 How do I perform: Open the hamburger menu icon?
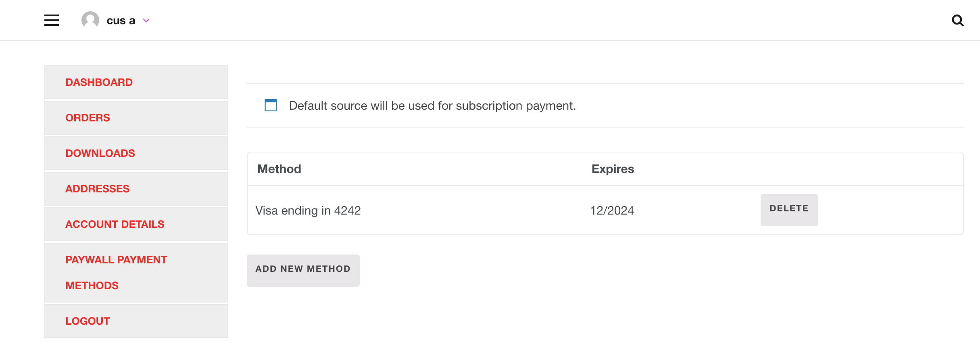[x=52, y=20]
